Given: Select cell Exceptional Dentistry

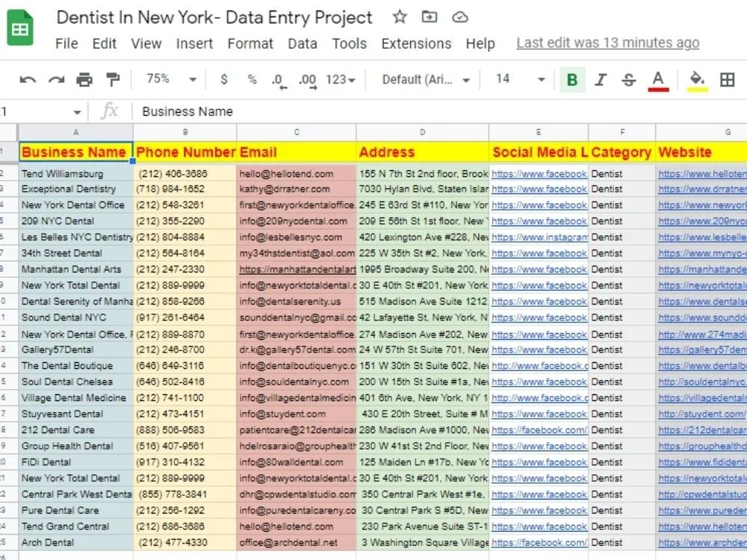Looking at the screenshot, I should point(75,189).
